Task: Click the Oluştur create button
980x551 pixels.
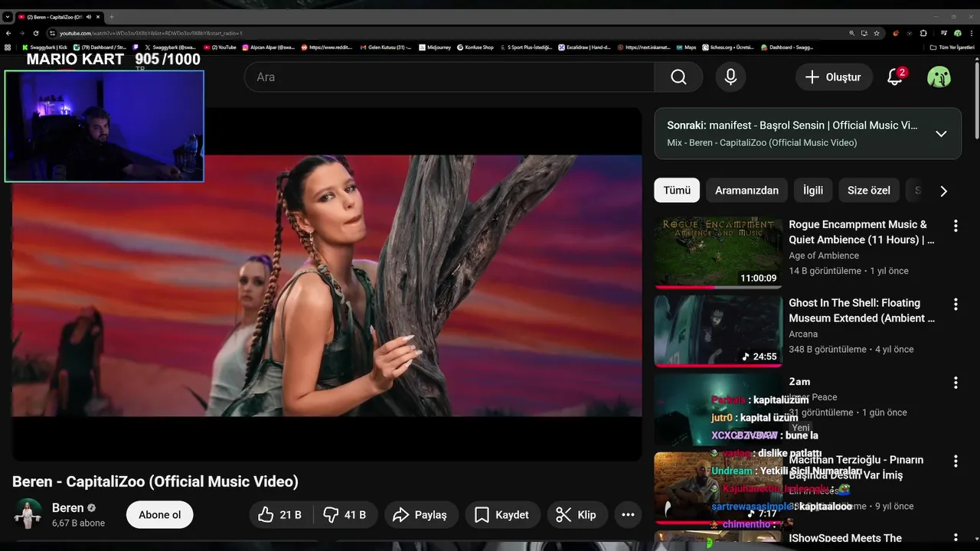Action: point(833,77)
